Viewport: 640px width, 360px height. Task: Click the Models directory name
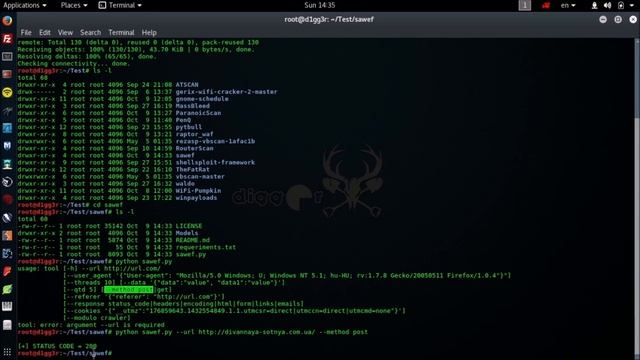click(x=187, y=233)
